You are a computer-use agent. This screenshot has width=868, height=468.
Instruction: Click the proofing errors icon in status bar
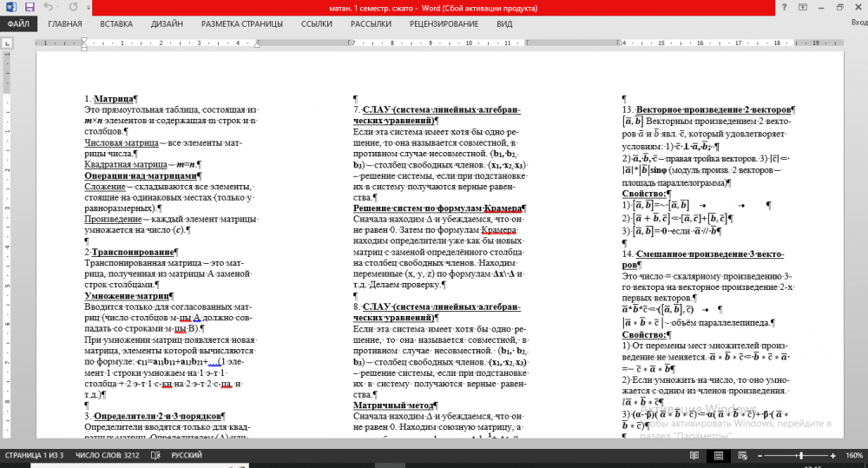click(x=155, y=455)
